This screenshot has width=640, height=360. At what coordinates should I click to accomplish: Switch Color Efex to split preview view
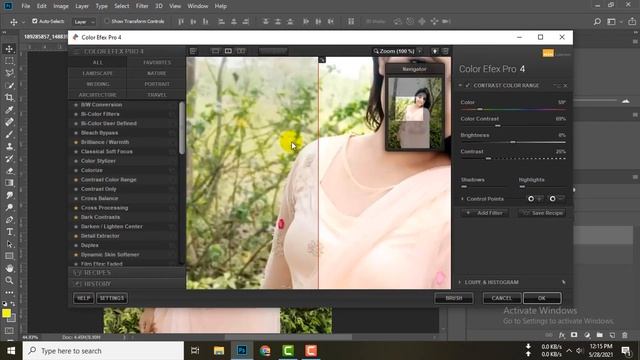228,51
